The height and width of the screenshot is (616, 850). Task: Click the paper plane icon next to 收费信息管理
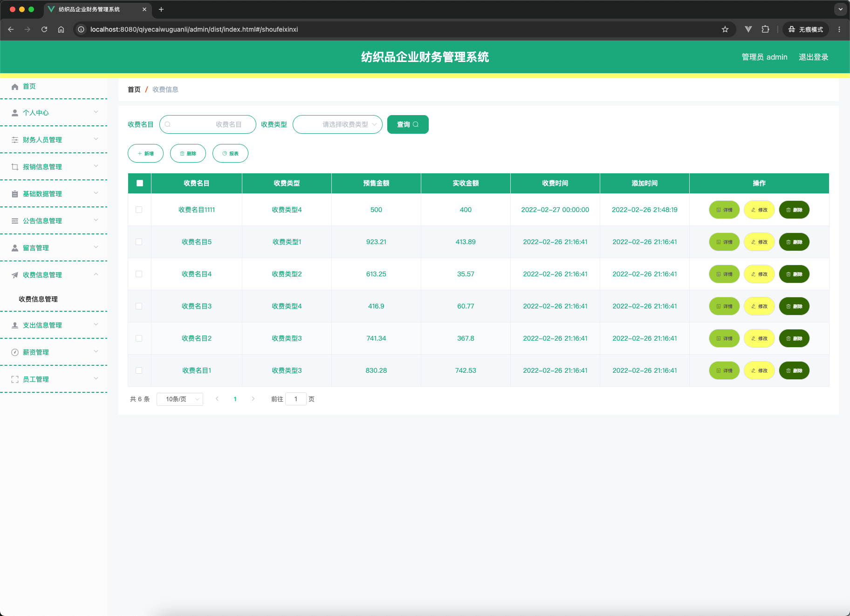(15, 275)
